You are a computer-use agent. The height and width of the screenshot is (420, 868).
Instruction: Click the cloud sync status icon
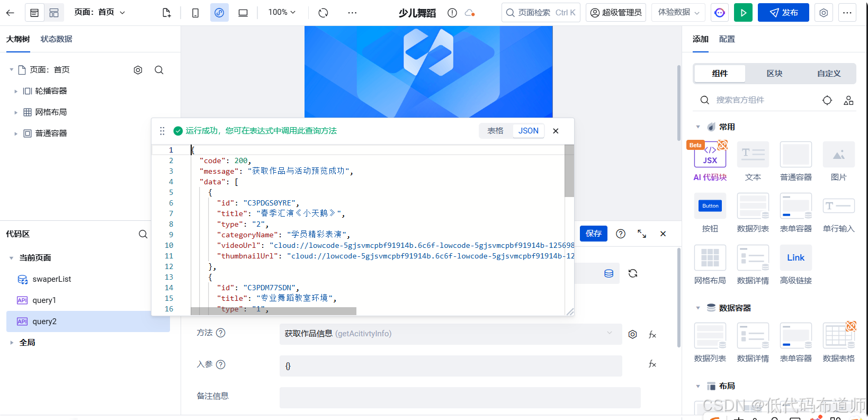click(470, 13)
